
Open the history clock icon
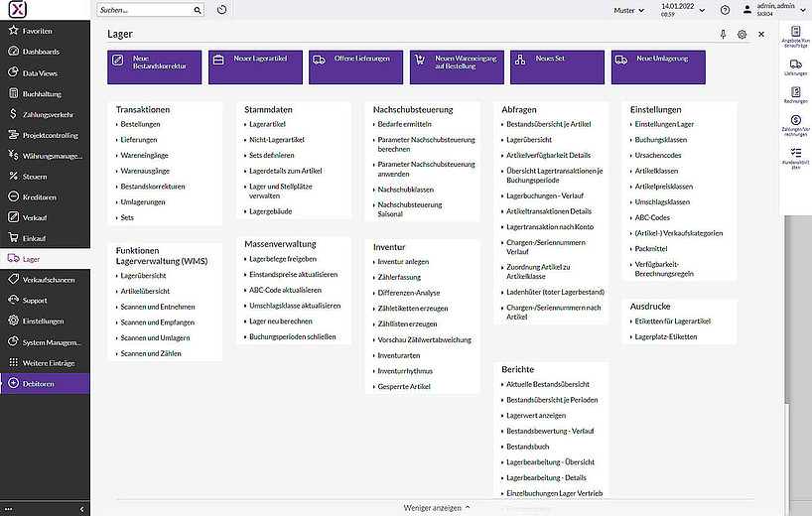(221, 10)
